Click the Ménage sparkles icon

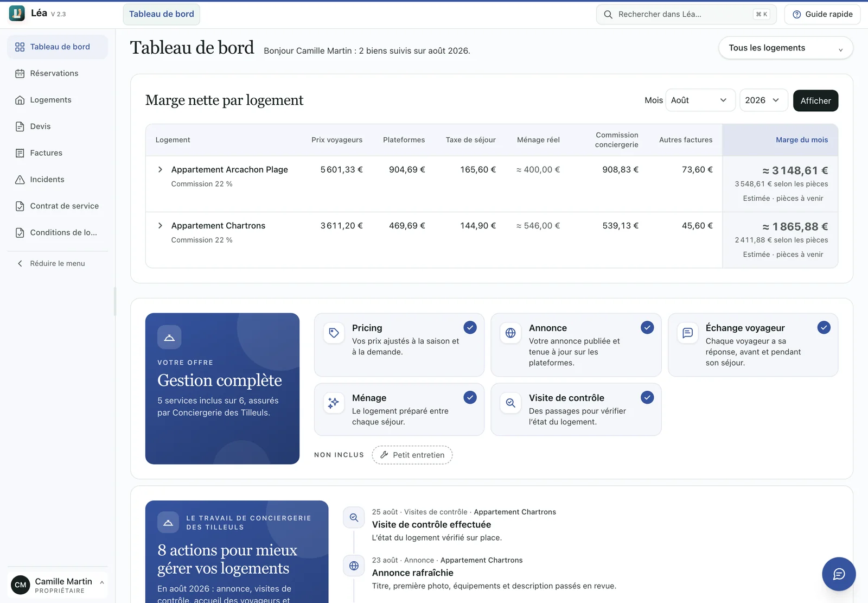[334, 403]
